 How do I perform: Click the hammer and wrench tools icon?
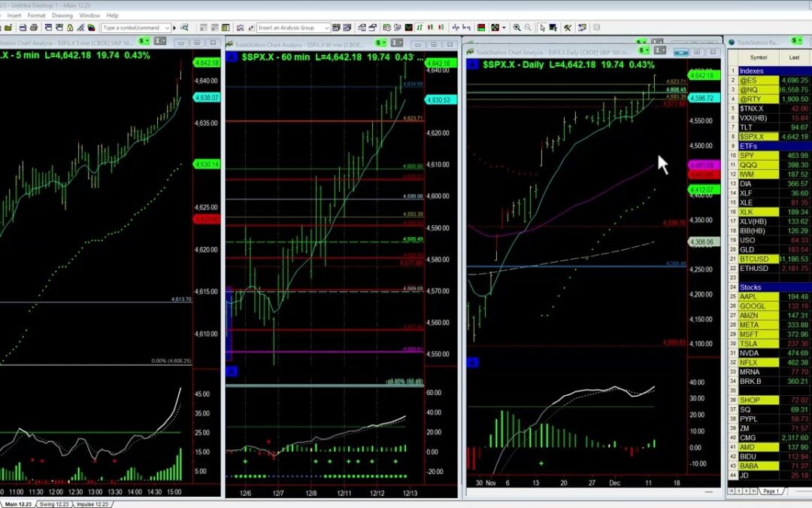(568, 28)
